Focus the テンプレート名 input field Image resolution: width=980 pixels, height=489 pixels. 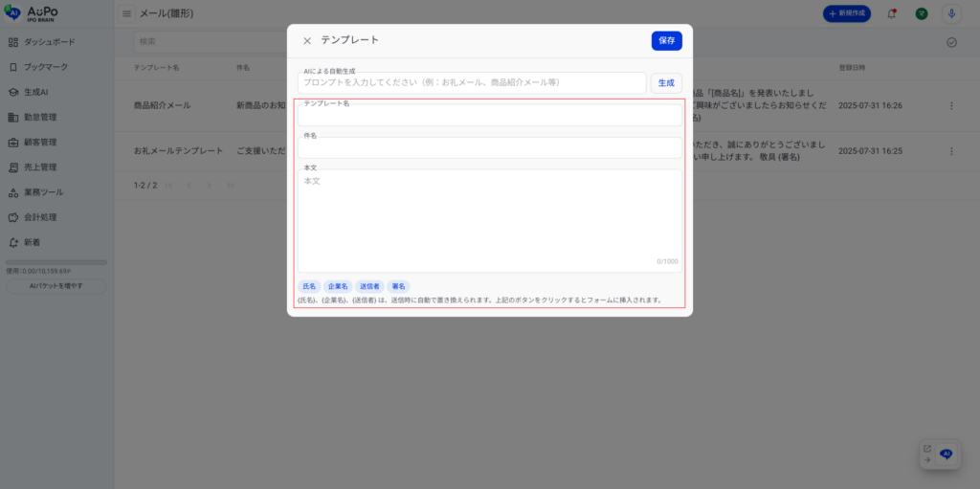[489, 116]
